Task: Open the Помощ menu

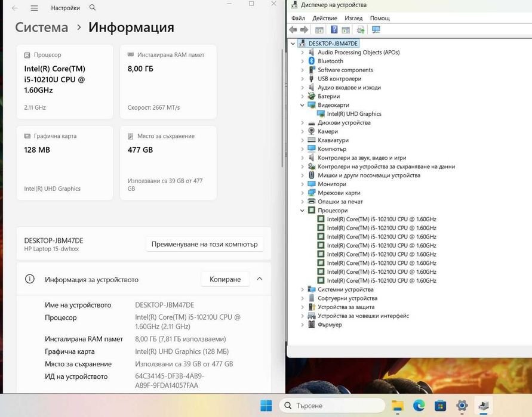Action: click(x=380, y=18)
